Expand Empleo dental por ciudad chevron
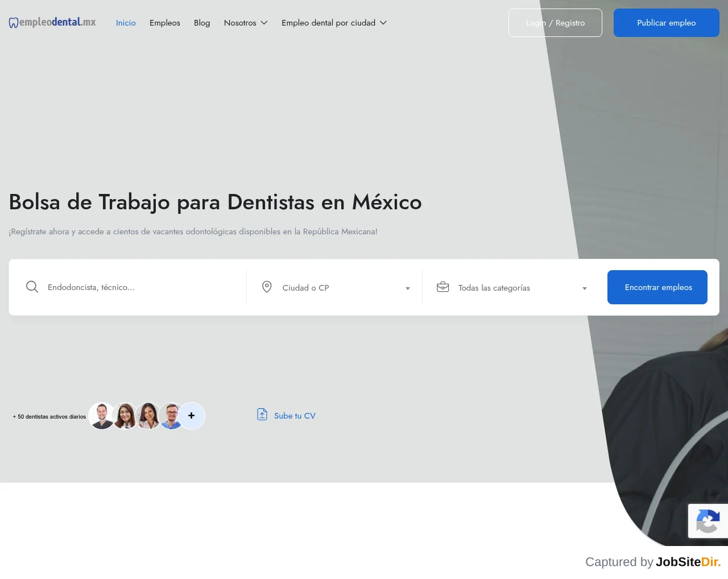The image size is (728, 579). pos(383,23)
